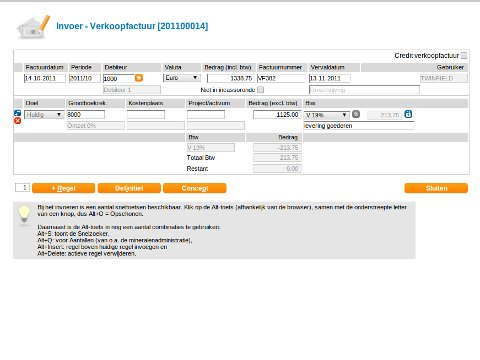Click the blue copy line icon

18,113
